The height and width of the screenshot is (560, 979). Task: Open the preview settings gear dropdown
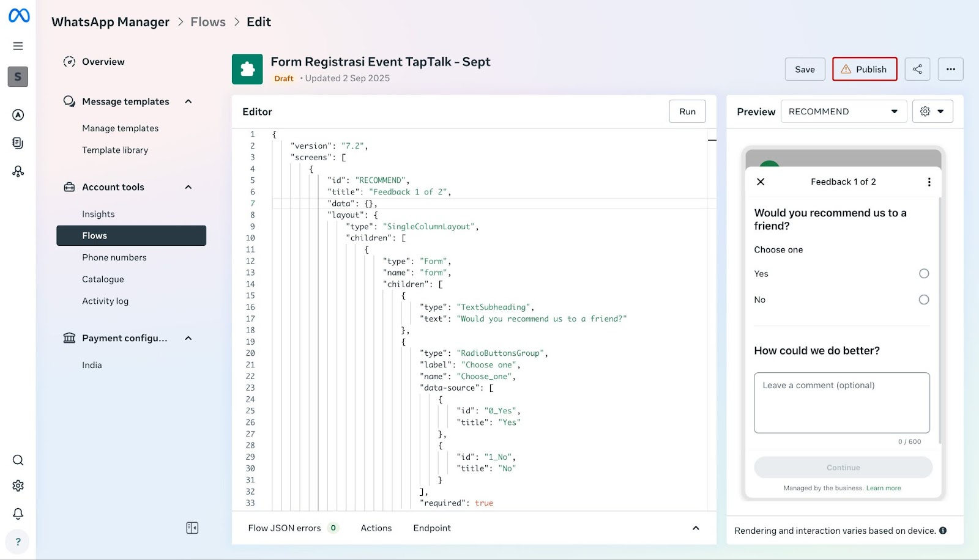coord(932,111)
